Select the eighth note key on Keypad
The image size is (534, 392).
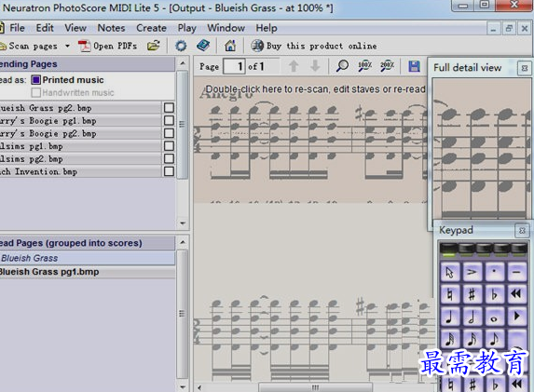click(x=494, y=339)
